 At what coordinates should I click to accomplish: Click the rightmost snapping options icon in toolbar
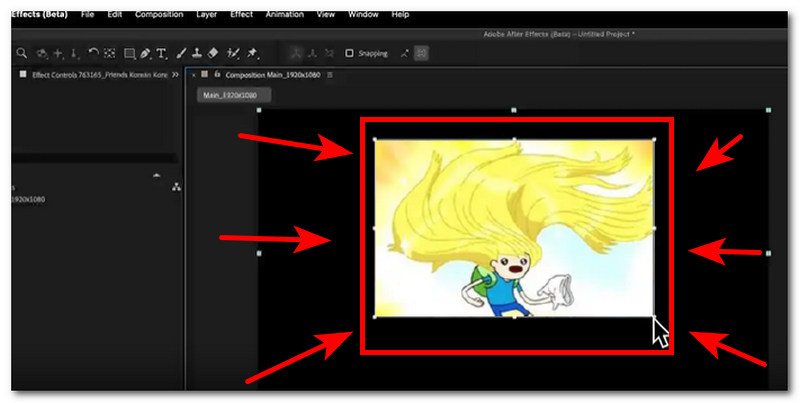[421, 53]
